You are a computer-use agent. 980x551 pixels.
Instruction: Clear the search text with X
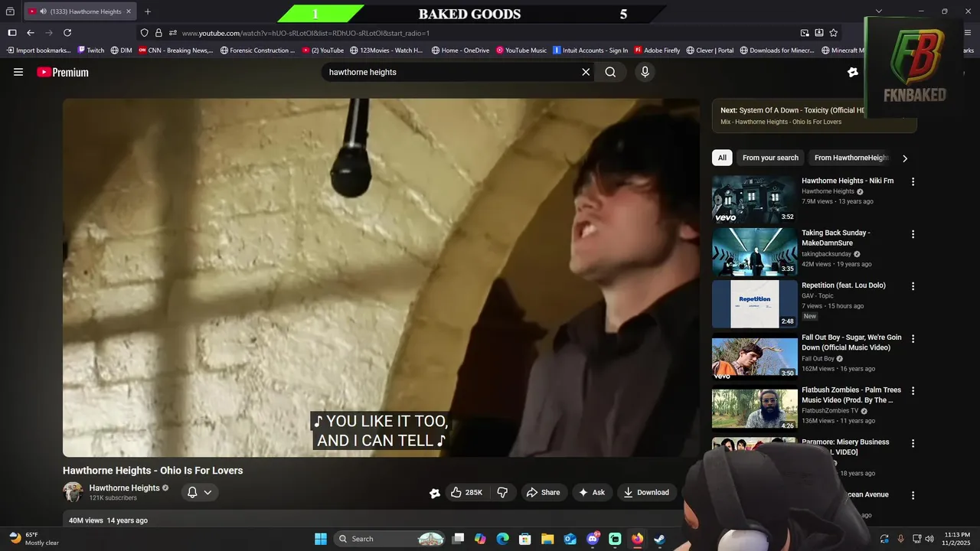coord(586,72)
